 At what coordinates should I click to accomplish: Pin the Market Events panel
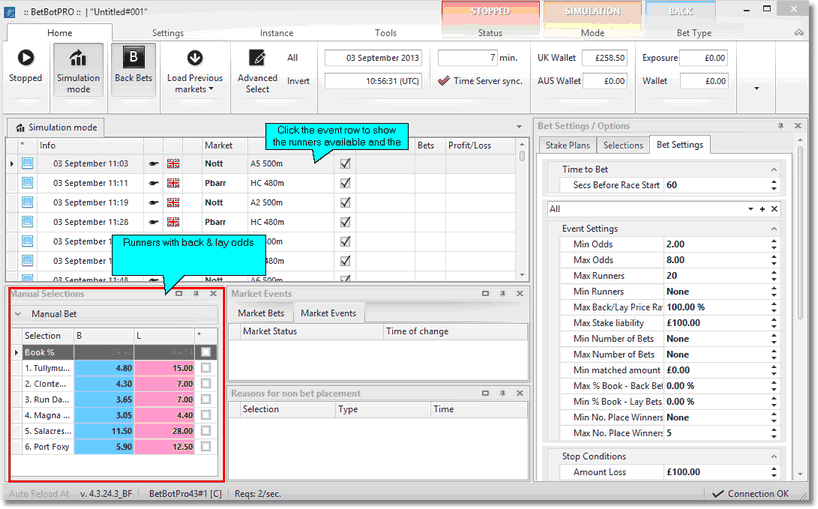pyautogui.click(x=502, y=294)
